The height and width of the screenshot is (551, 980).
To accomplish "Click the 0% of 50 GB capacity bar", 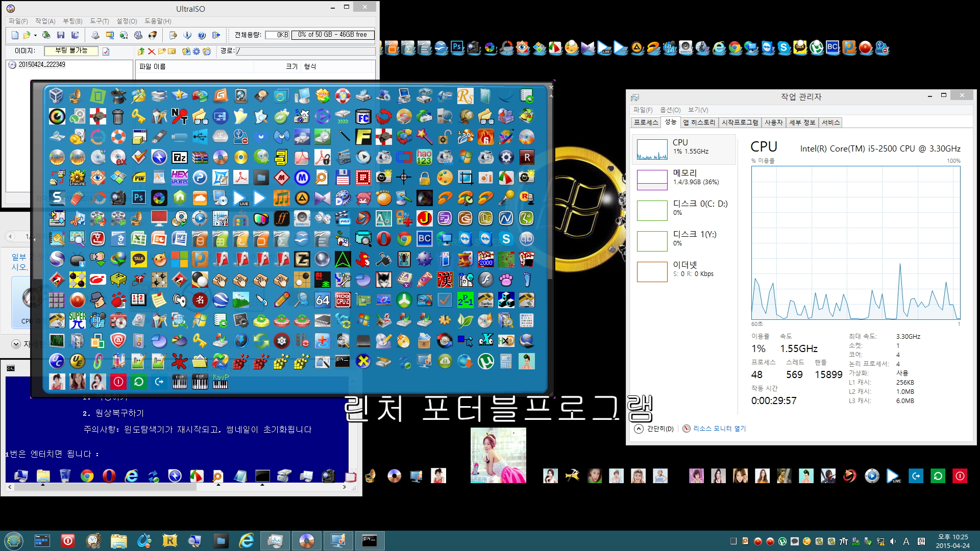I will point(333,35).
